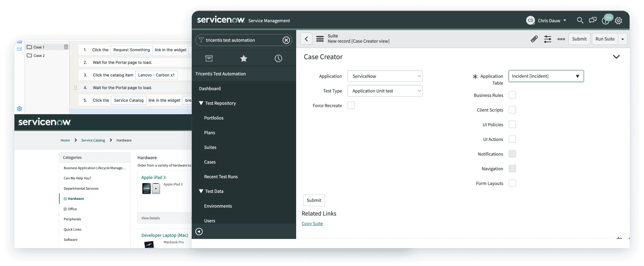Viewport: 644px width, 266px height.
Task: Toggle the Notifications checkbox
Action: (512, 154)
